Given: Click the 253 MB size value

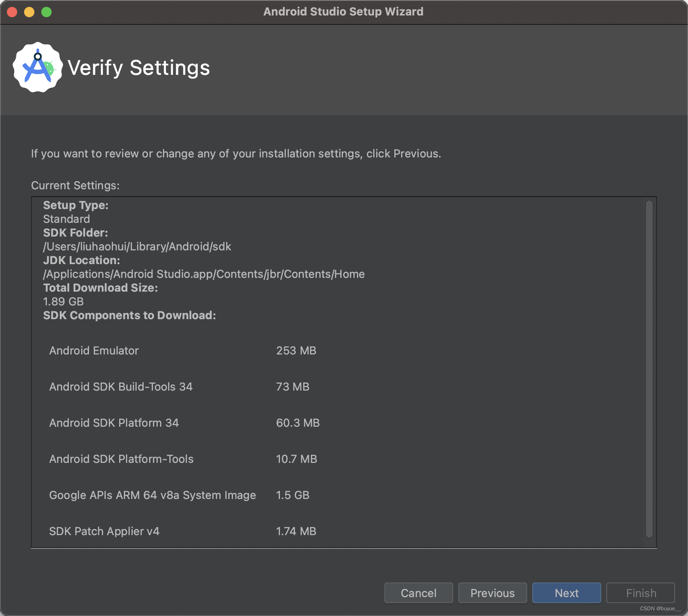Looking at the screenshot, I should [x=296, y=351].
